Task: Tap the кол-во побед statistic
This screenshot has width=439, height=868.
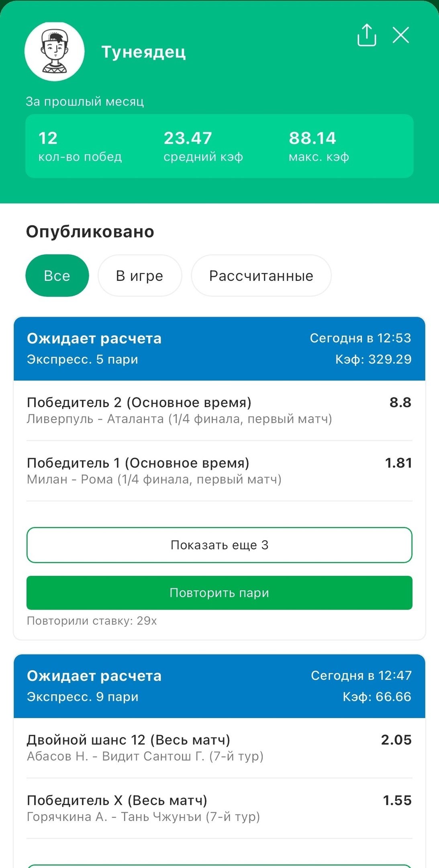Action: [80, 146]
